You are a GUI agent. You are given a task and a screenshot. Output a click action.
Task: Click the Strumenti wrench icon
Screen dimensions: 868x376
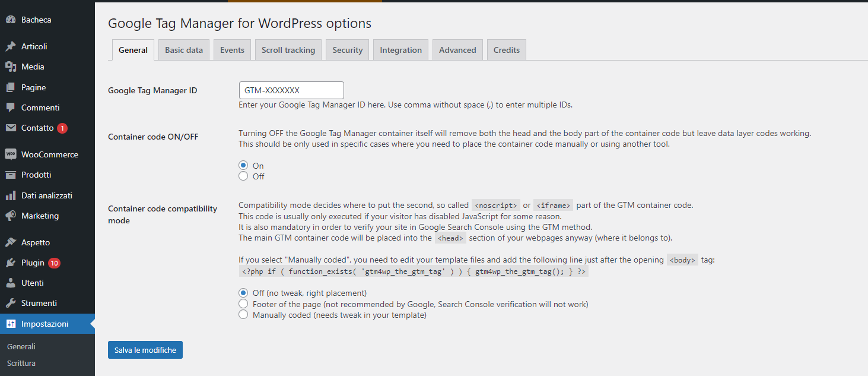point(11,303)
